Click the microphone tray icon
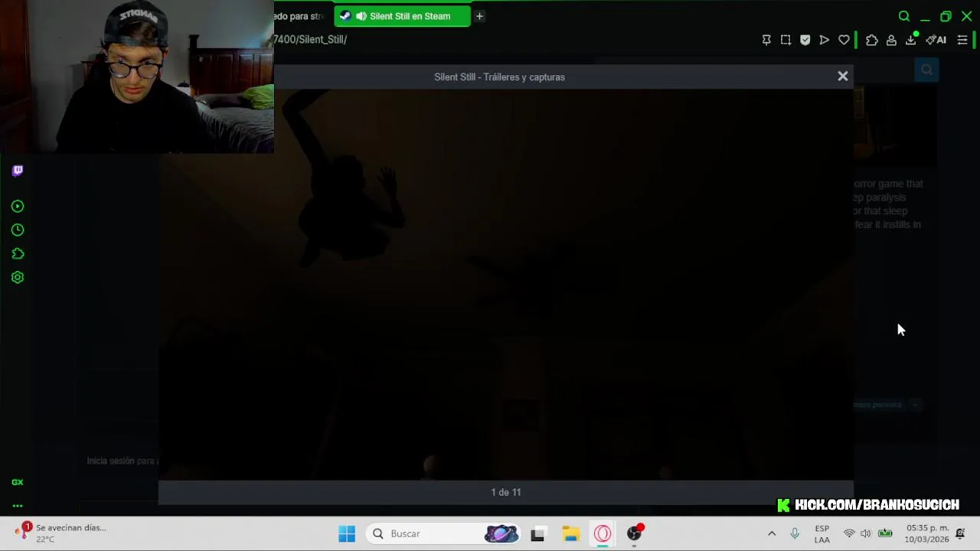Screen dimensions: 980x551 click(795, 533)
